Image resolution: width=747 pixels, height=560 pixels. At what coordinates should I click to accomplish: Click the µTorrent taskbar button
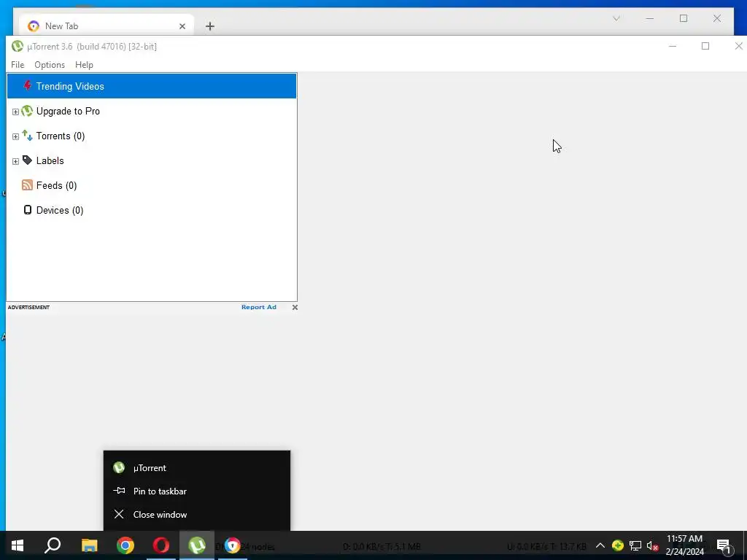(x=197, y=545)
